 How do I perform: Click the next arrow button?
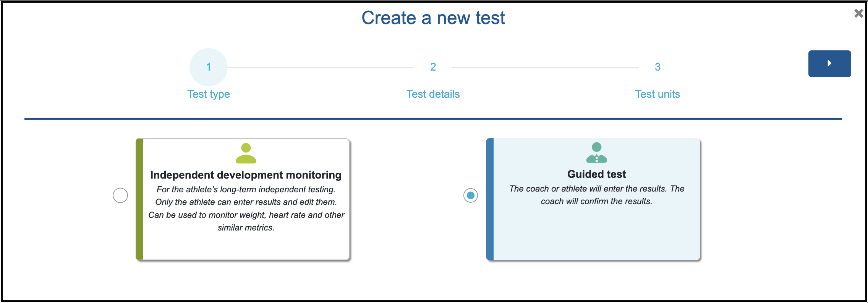coord(829,63)
